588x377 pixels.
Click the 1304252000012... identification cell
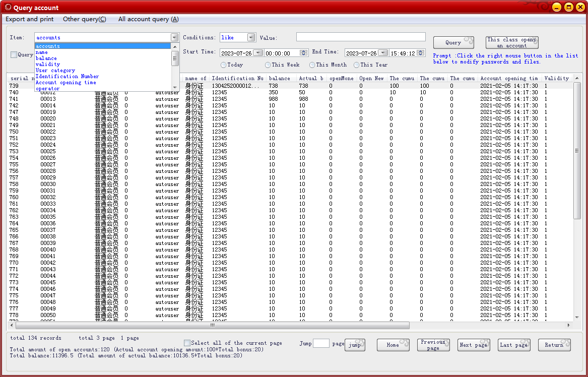(x=235, y=86)
